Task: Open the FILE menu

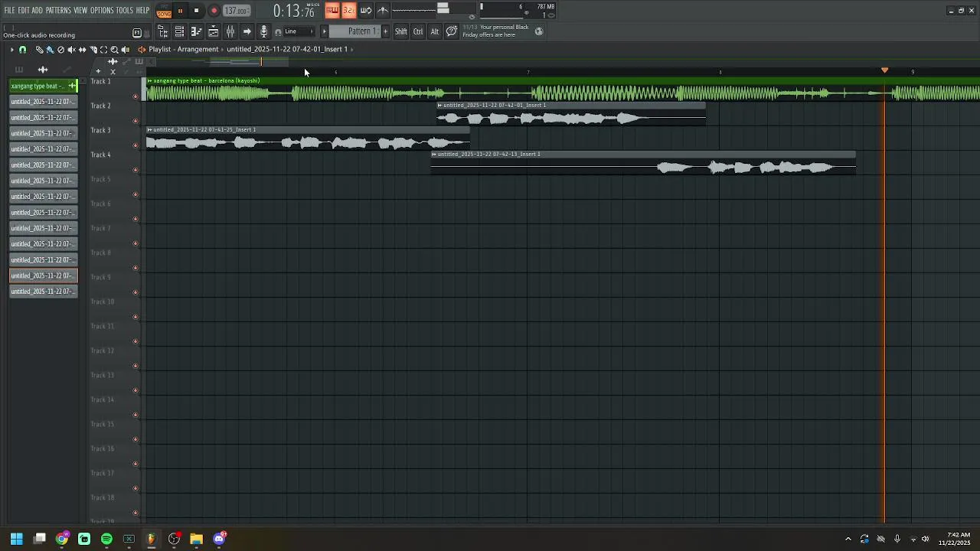Action: point(10,10)
